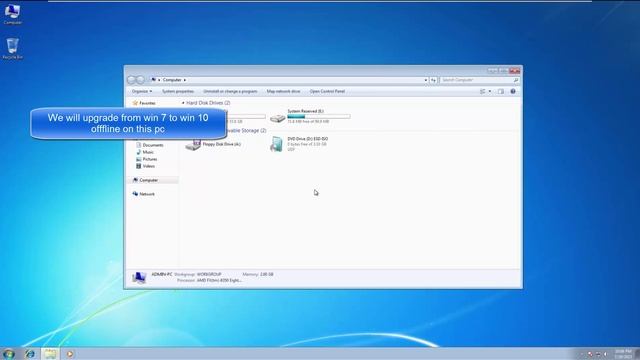The height and width of the screenshot is (360, 640).
Task: Click Windows Explorer taskbar button
Action: [50, 354]
